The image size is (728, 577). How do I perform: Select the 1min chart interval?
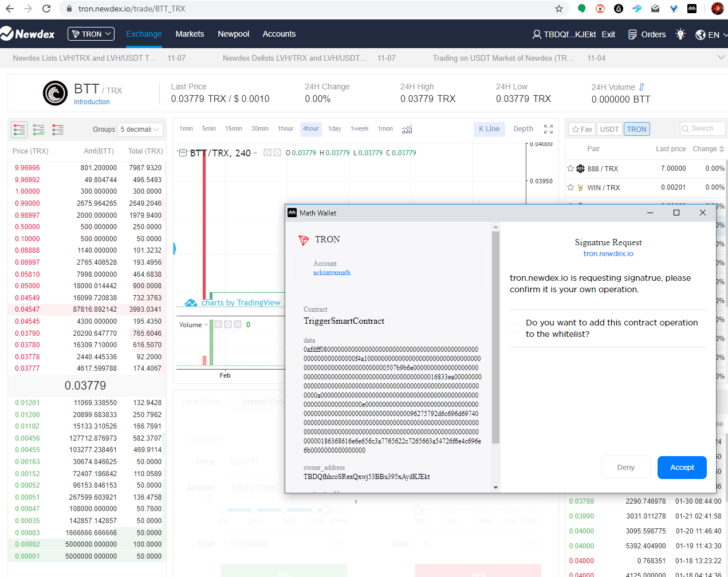tap(186, 129)
